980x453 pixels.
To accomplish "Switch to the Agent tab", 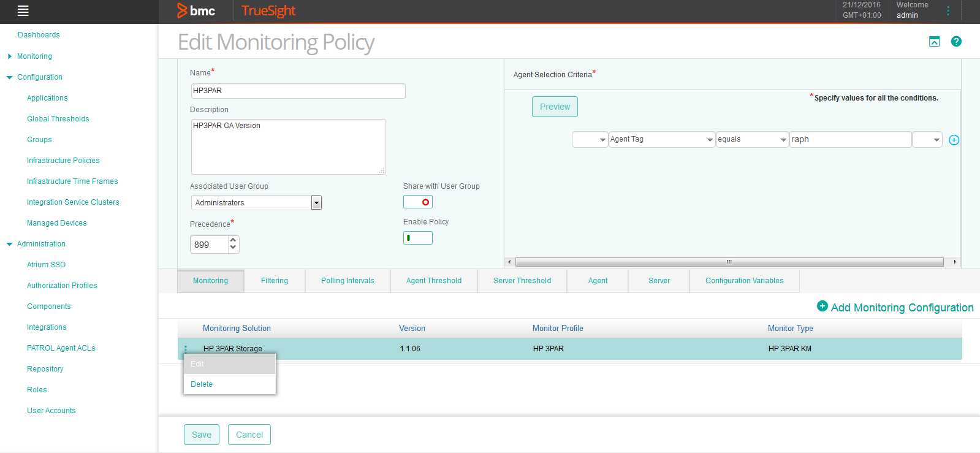I will point(598,281).
